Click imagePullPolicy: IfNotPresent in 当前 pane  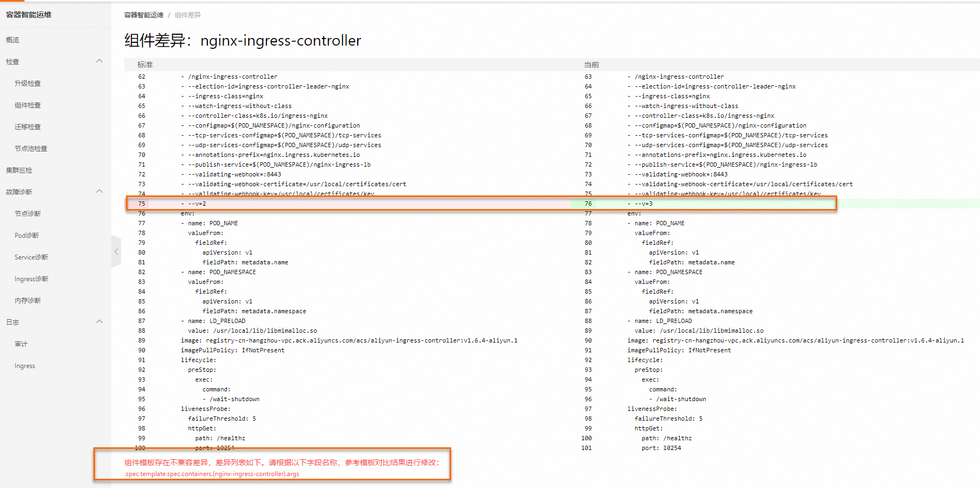pos(679,350)
